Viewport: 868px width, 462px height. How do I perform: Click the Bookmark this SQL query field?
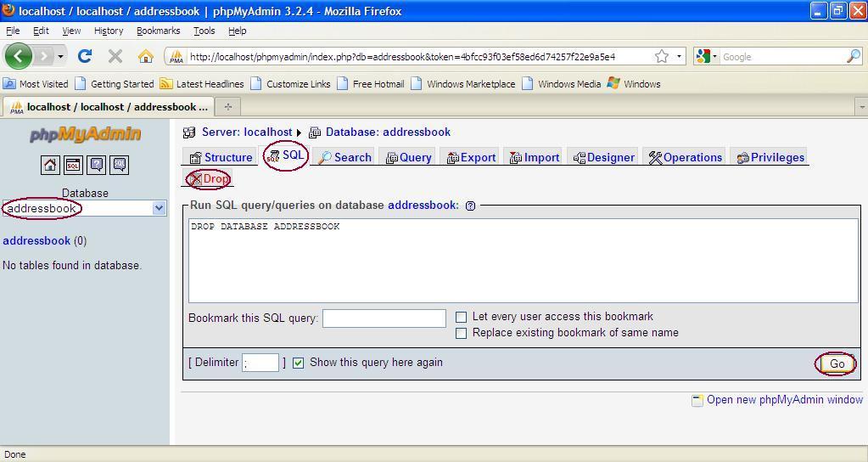(x=384, y=318)
